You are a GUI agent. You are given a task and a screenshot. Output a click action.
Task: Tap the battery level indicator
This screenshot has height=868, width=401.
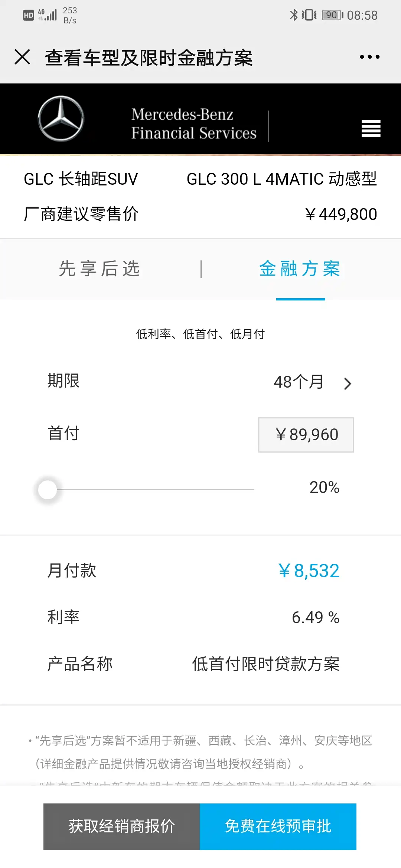(332, 15)
